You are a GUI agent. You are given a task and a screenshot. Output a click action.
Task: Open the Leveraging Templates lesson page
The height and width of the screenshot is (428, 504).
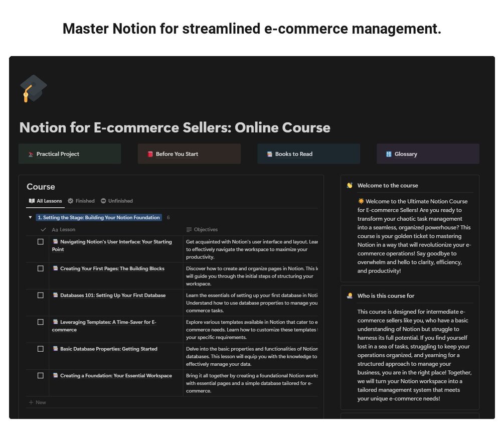coord(104,326)
